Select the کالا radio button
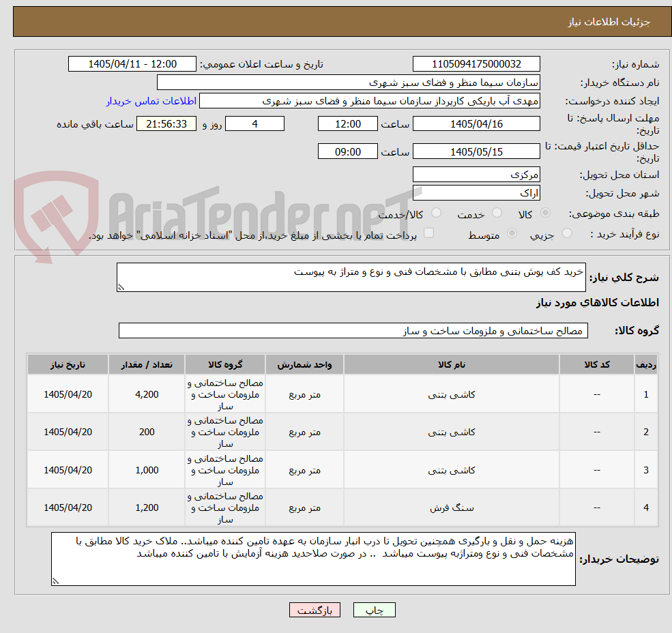This screenshot has width=672, height=633. click(x=546, y=213)
